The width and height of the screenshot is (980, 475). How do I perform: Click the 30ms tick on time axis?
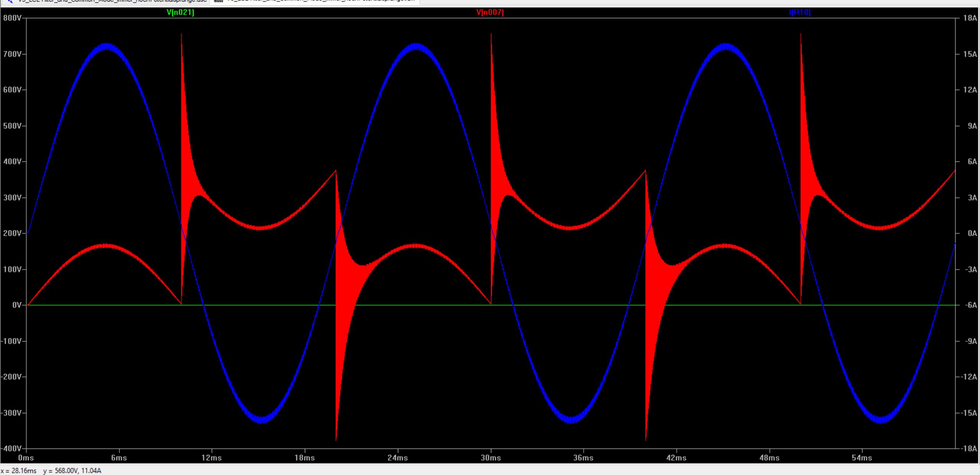click(491, 458)
